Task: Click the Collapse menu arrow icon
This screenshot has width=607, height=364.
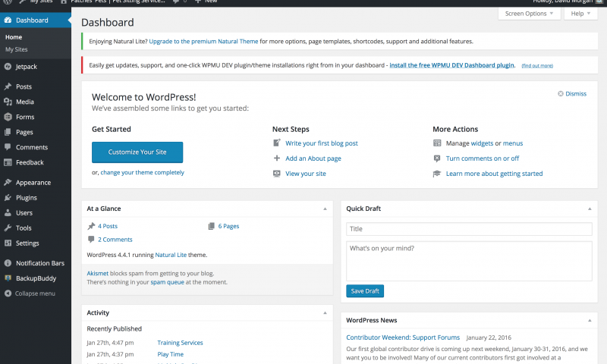Action: click(x=8, y=293)
